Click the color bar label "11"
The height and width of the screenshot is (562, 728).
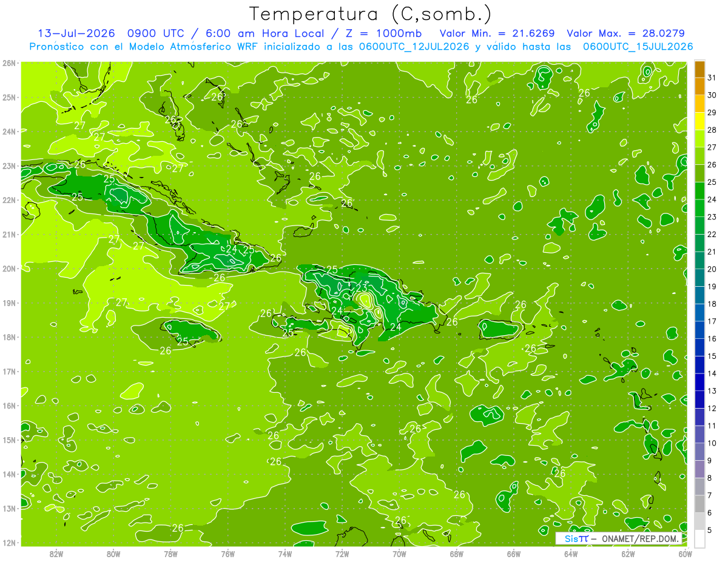click(x=712, y=426)
